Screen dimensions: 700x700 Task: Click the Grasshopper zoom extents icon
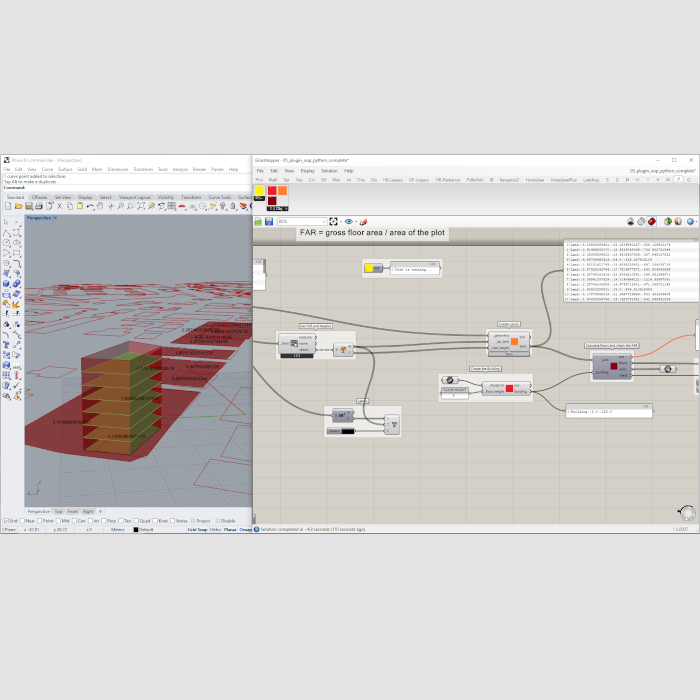coord(333,221)
